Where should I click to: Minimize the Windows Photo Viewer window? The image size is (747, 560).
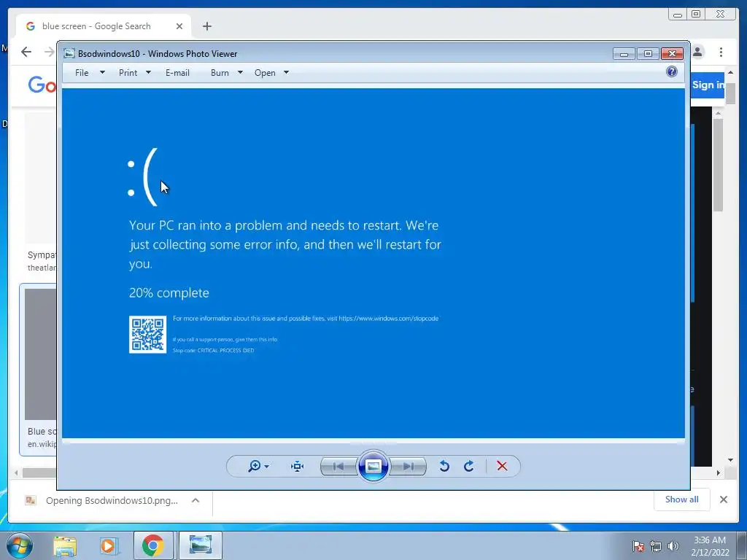pyautogui.click(x=624, y=54)
